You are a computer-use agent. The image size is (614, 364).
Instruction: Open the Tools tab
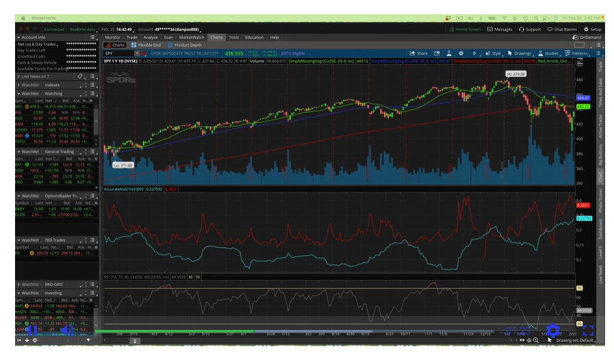point(234,38)
